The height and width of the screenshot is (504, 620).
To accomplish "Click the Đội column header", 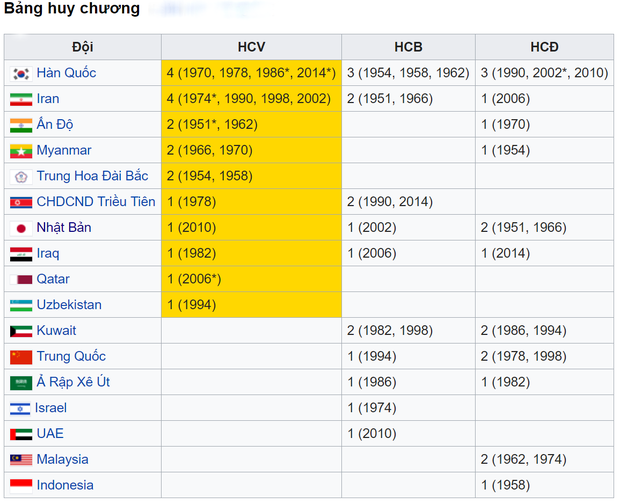I will tap(83, 47).
